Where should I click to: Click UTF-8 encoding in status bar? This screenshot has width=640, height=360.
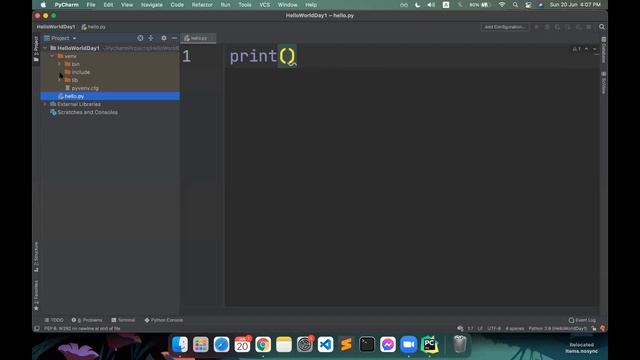point(494,329)
